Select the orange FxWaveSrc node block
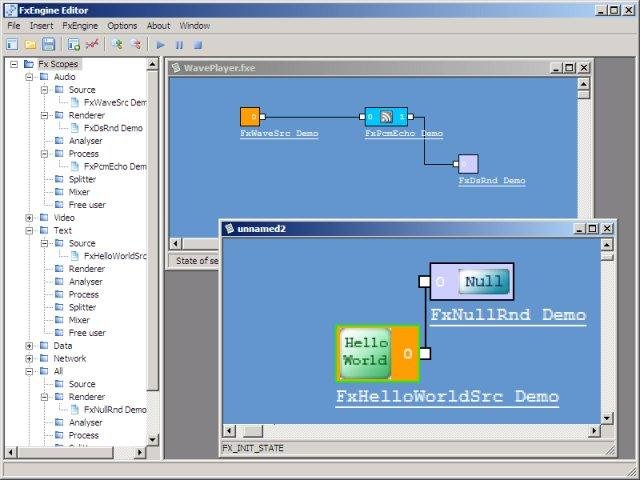Screen dimensions: 640x480 pyautogui.click(x=250, y=117)
